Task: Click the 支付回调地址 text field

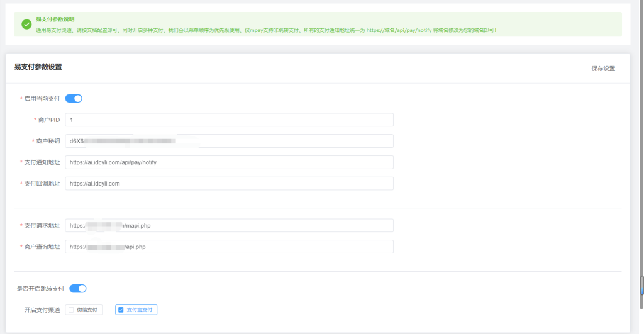Action: 229,184
